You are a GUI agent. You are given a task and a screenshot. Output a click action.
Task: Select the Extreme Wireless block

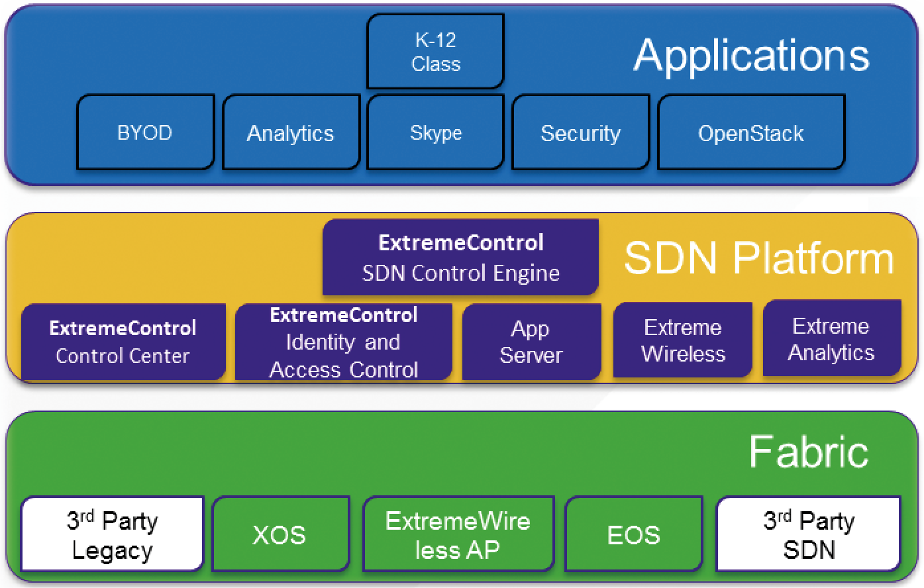(683, 340)
